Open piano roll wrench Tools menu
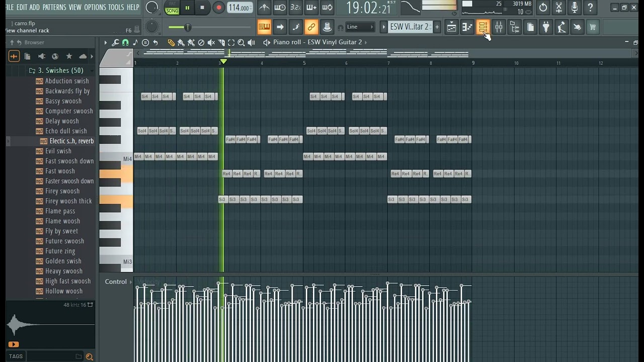This screenshot has height=362, width=644. tap(115, 43)
